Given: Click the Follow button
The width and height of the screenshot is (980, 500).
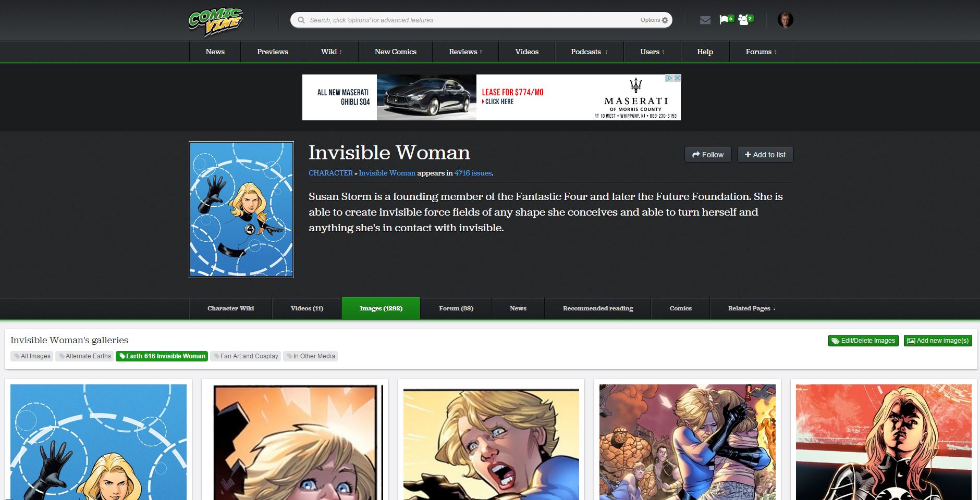Looking at the screenshot, I should click(708, 155).
